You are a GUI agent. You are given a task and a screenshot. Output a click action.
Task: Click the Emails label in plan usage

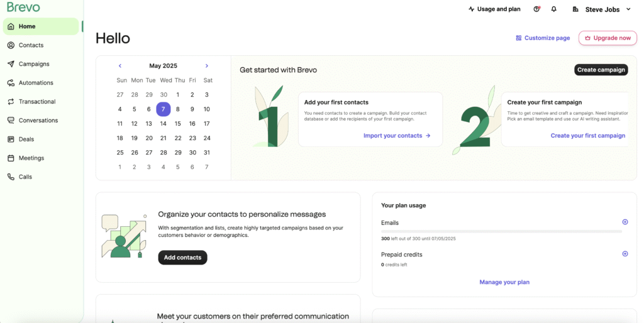[390, 223]
